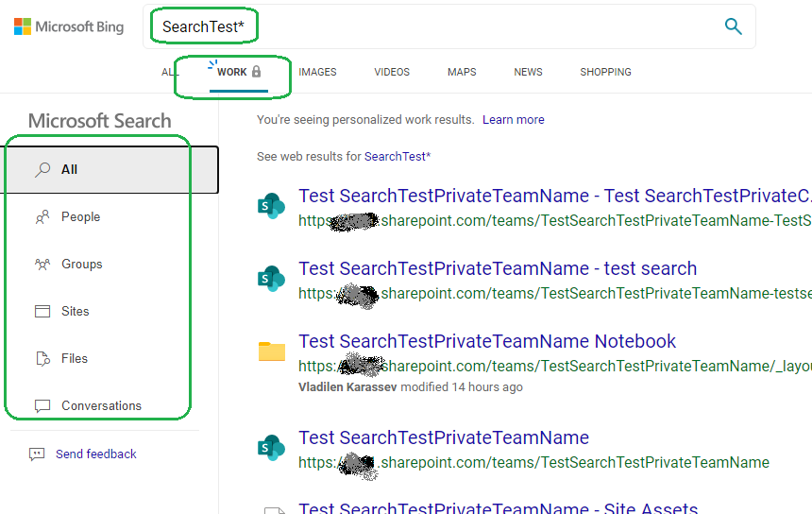This screenshot has height=514, width=812.
Task: Click the yellow folder icon for Notebook
Action: 272,351
